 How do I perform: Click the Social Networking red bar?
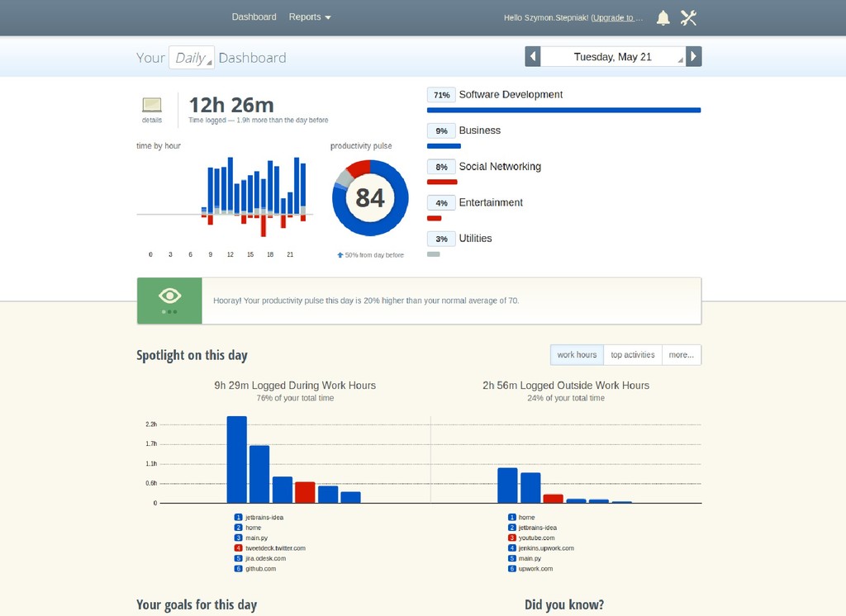[x=442, y=182]
